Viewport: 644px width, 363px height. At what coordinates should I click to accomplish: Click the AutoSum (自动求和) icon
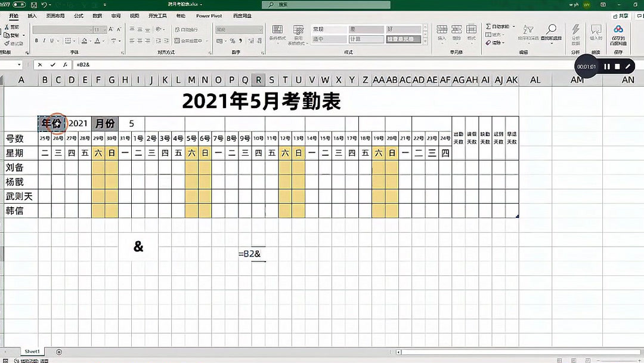[488, 27]
